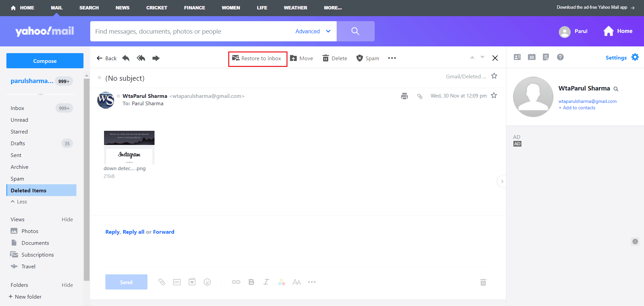
Task: Compose a new email
Action: click(x=45, y=61)
